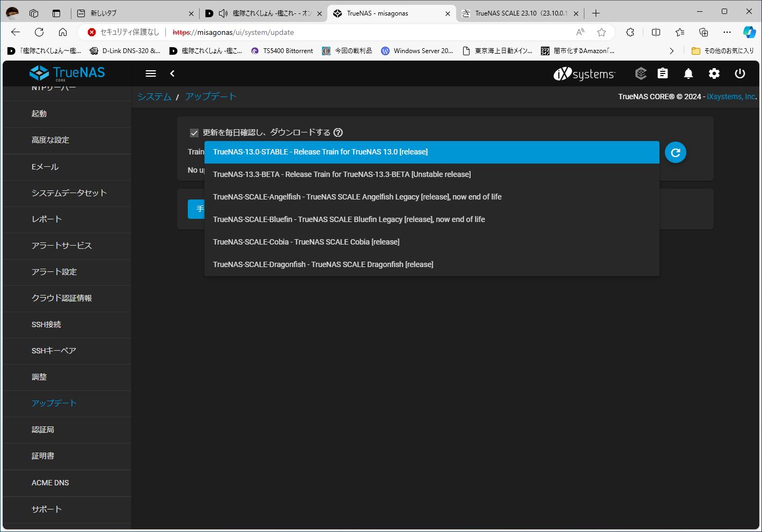This screenshot has height=532, width=762.
Task: Open the favorites list button
Action: (x=680, y=32)
